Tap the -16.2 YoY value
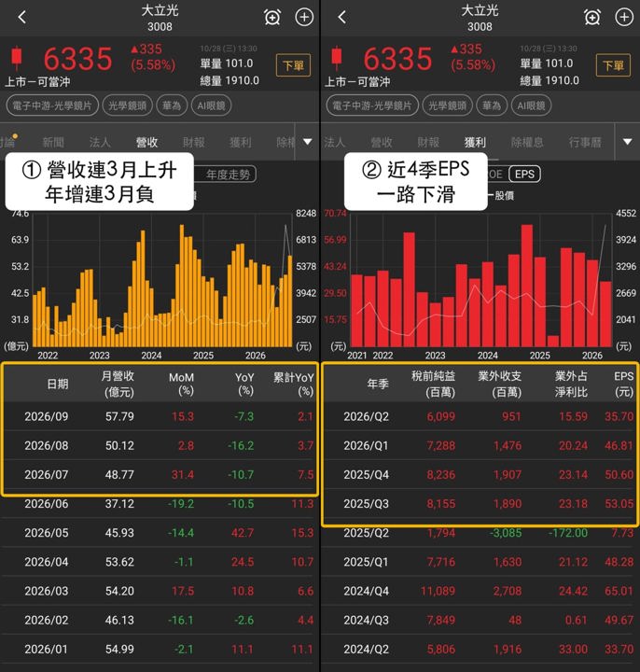The height and width of the screenshot is (672, 640). [x=242, y=446]
